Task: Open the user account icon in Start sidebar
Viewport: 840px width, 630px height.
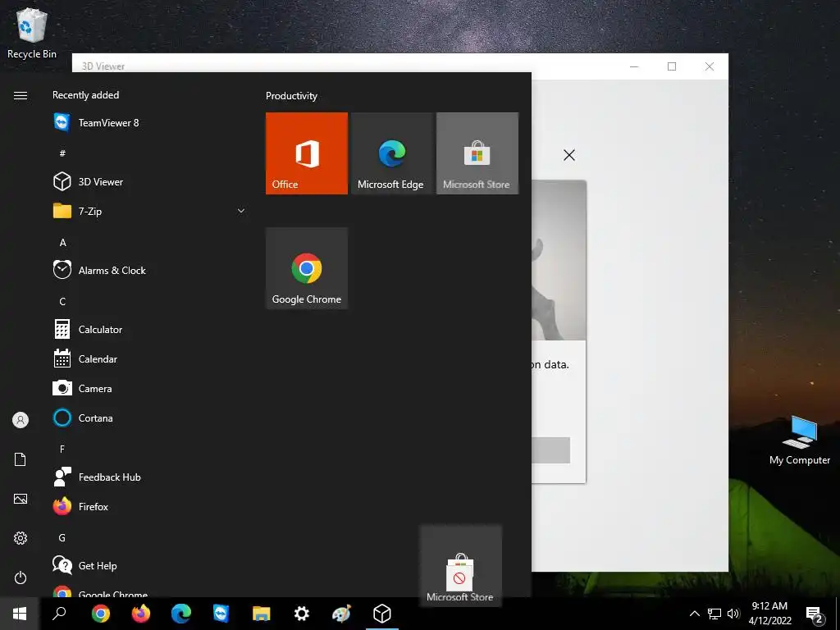Action: [x=21, y=420]
